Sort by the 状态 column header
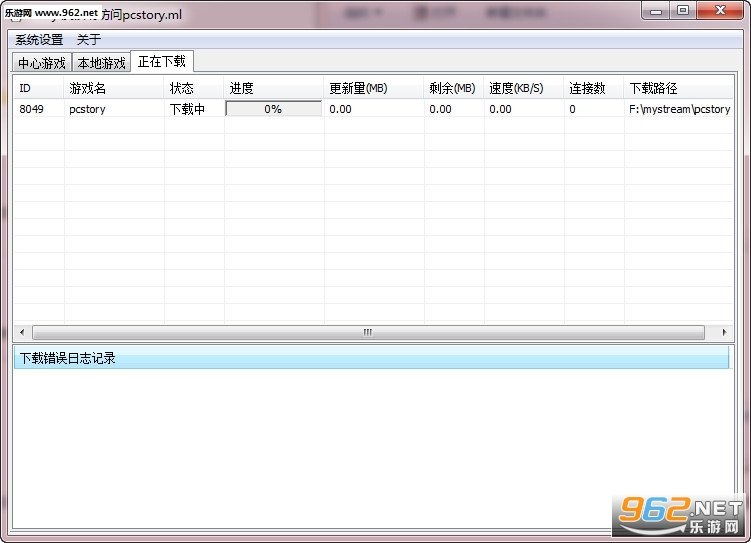The height and width of the screenshot is (543, 751). (x=194, y=88)
